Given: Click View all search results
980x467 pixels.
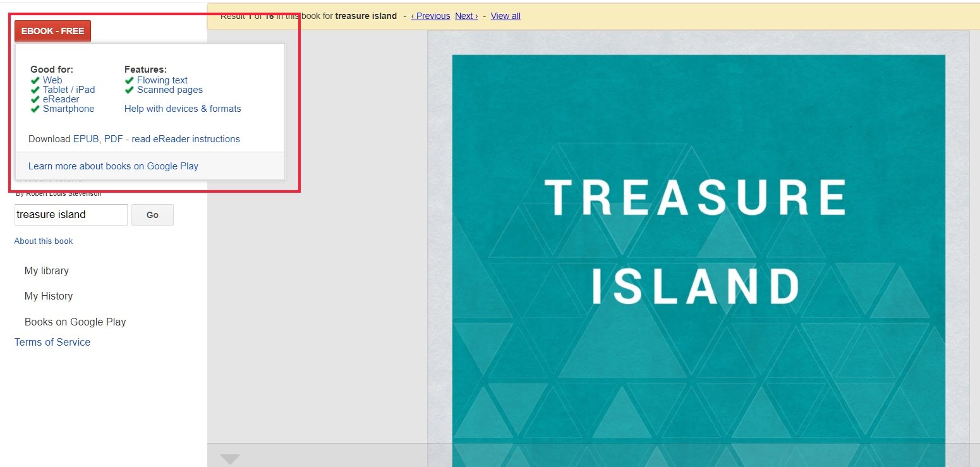Looking at the screenshot, I should tap(505, 16).
